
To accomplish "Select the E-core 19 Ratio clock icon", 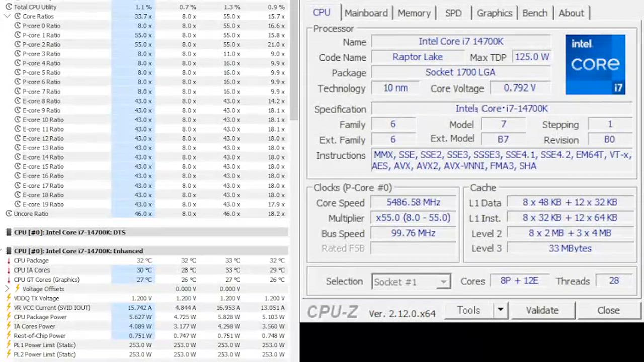I will tap(17, 204).
